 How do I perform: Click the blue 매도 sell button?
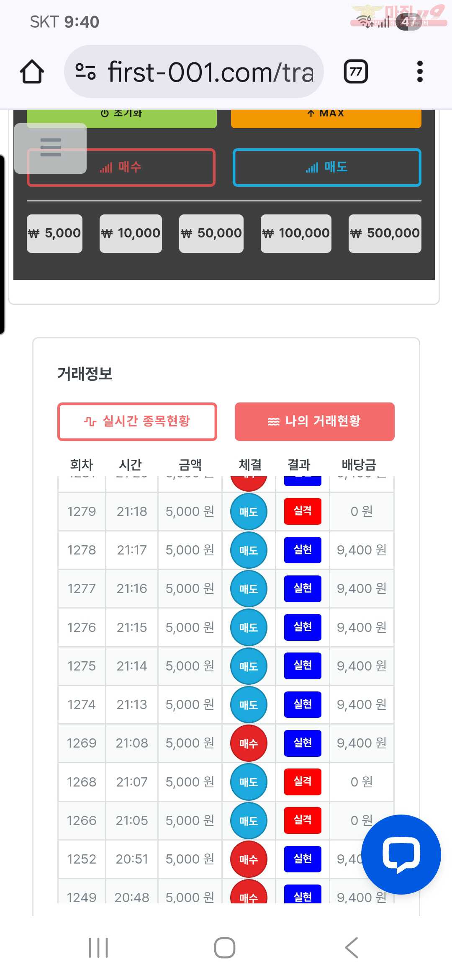point(327,168)
